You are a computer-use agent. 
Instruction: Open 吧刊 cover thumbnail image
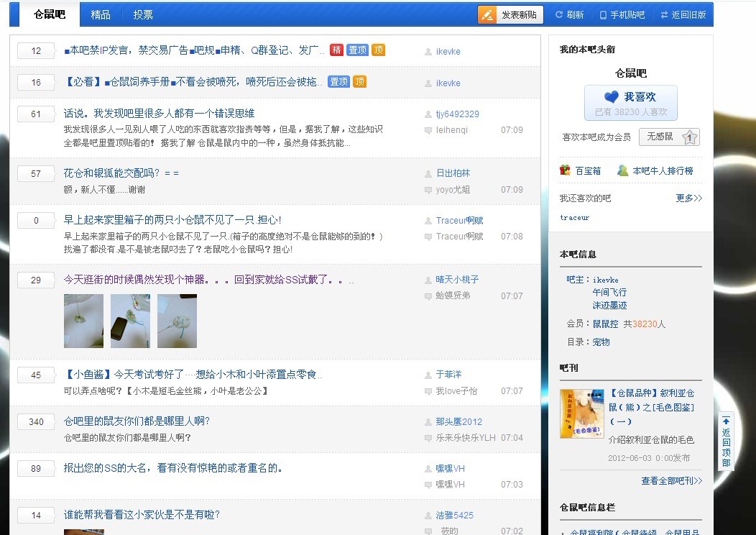pyautogui.click(x=582, y=413)
